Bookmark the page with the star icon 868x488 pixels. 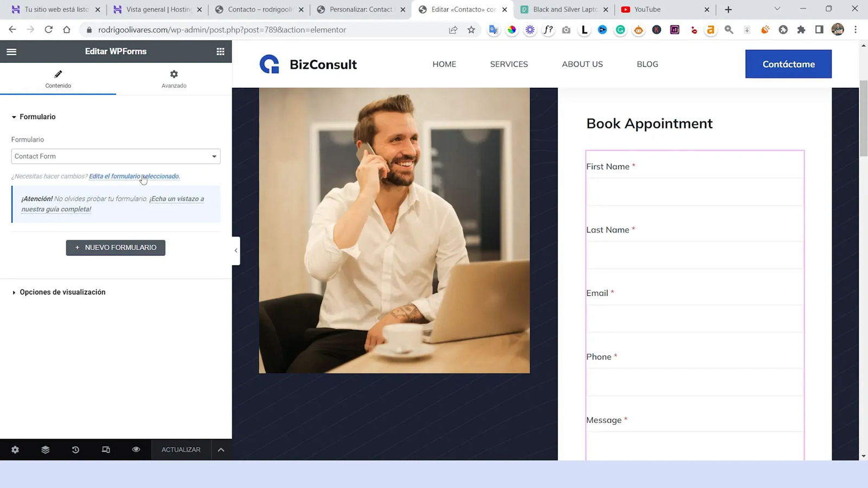(x=471, y=30)
